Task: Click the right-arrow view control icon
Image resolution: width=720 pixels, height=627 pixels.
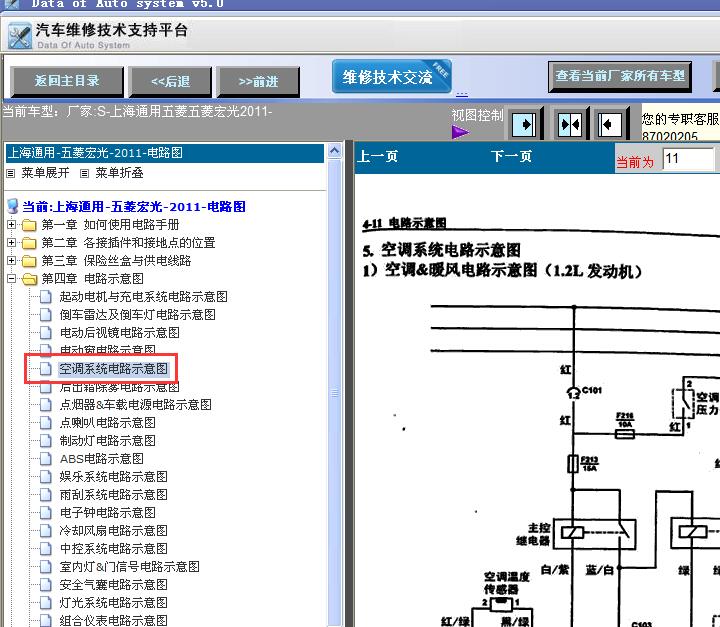Action: tap(524, 124)
